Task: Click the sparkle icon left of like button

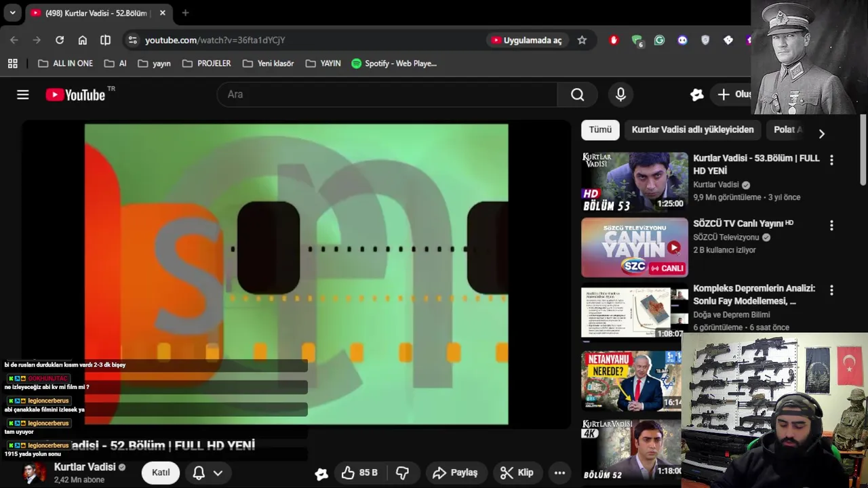Action: tap(321, 474)
